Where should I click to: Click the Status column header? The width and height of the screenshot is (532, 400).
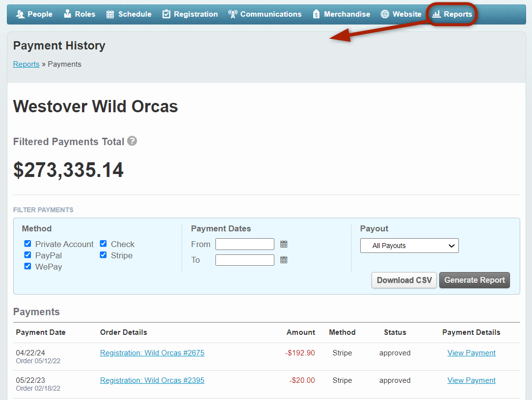[395, 332]
